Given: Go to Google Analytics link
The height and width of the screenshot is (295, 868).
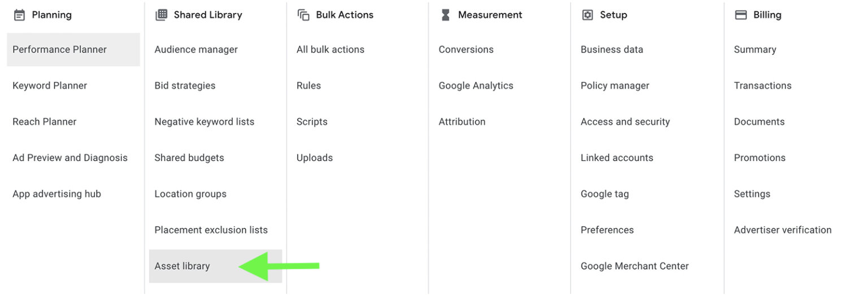Looking at the screenshot, I should pyautogui.click(x=476, y=86).
